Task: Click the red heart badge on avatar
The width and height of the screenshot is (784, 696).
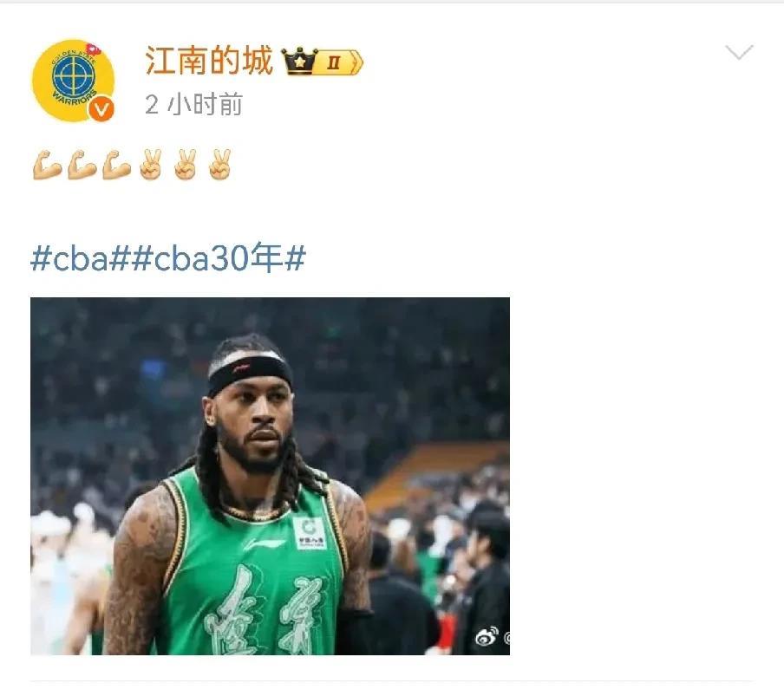Action: pos(94,49)
